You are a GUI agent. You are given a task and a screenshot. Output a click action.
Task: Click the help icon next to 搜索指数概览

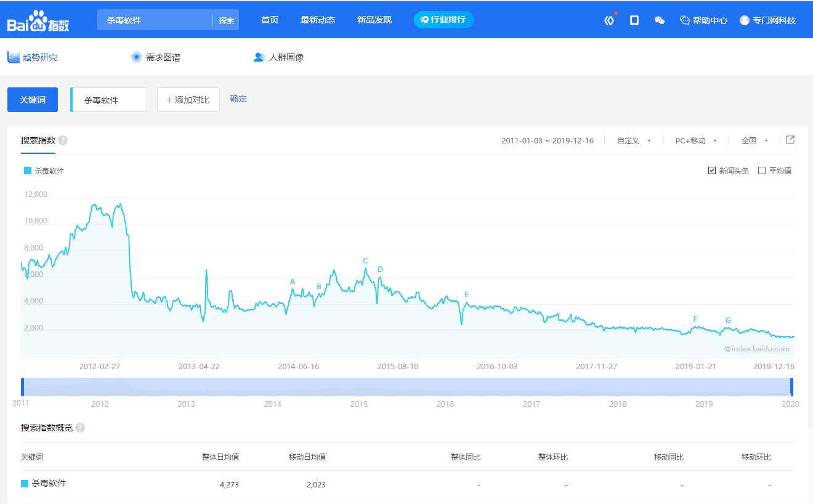[79, 428]
